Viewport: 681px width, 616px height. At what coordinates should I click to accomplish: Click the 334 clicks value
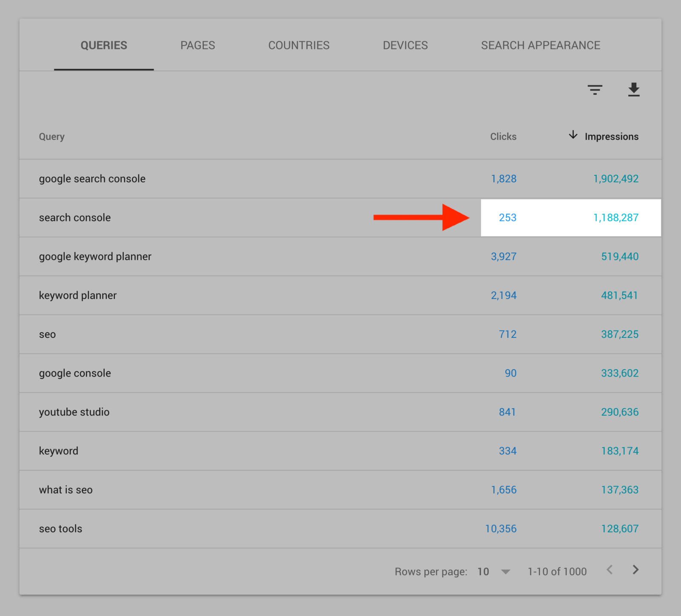point(507,451)
